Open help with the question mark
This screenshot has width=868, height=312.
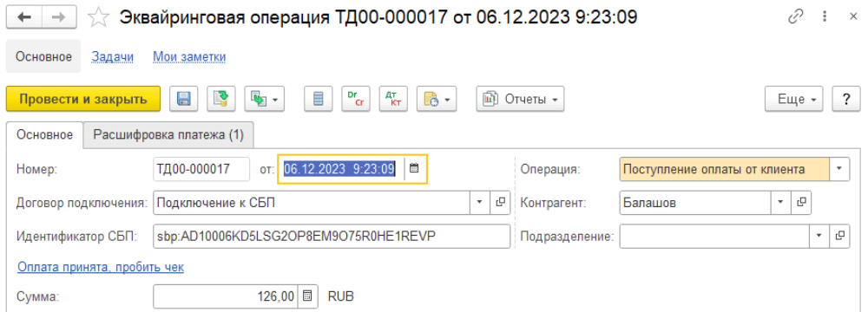tap(846, 99)
